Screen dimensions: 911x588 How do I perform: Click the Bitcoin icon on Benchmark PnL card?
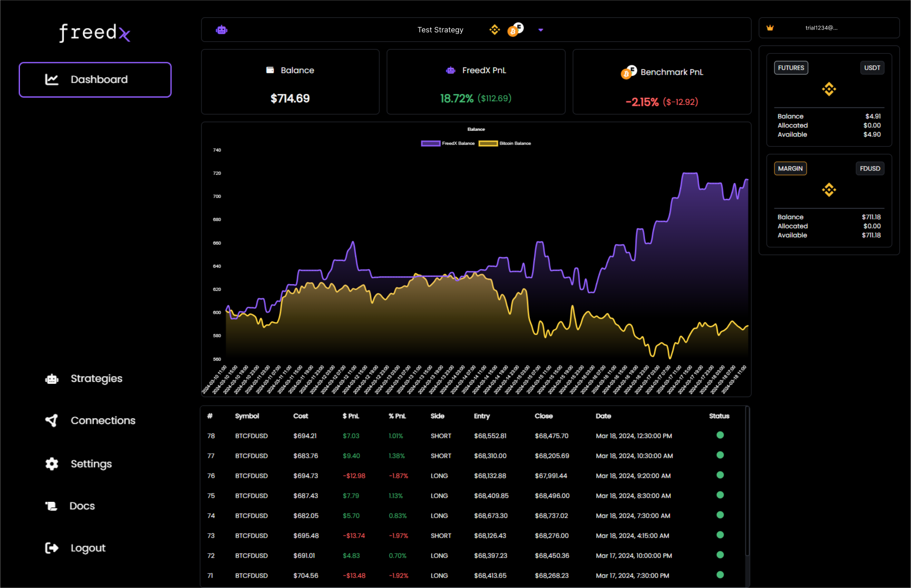[629, 72]
